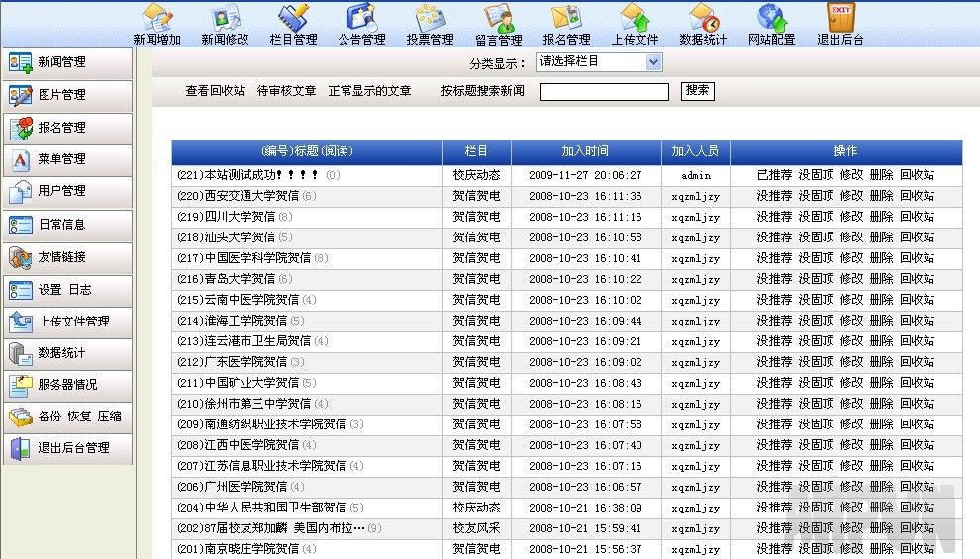Viewport: 980px width, 559px height.
Task: Click the news title search input field
Action: click(604, 92)
